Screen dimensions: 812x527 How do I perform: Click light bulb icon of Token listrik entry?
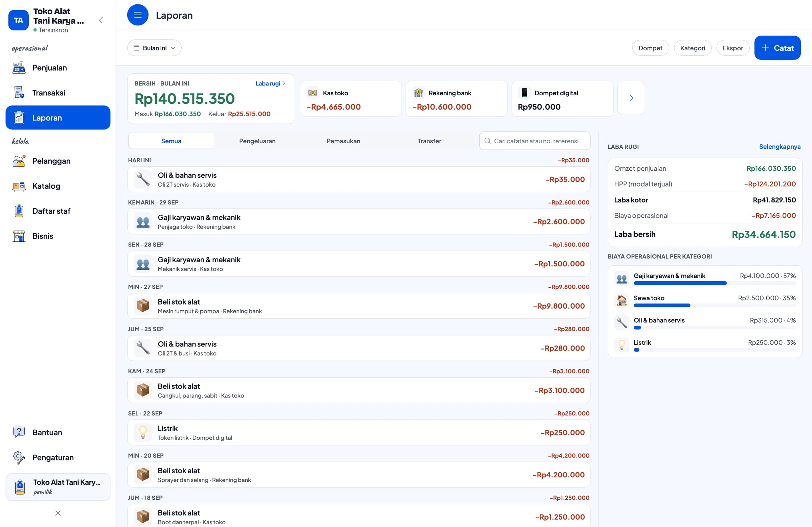[143, 432]
